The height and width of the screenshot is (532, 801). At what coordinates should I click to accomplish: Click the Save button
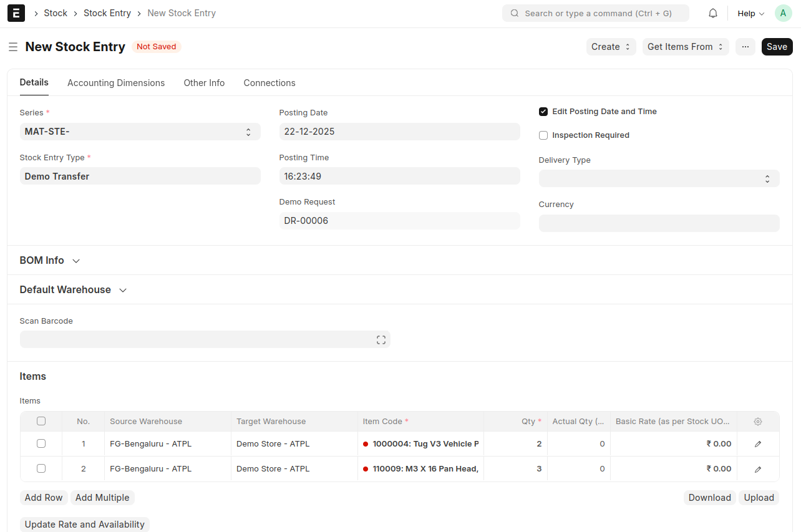point(777,47)
